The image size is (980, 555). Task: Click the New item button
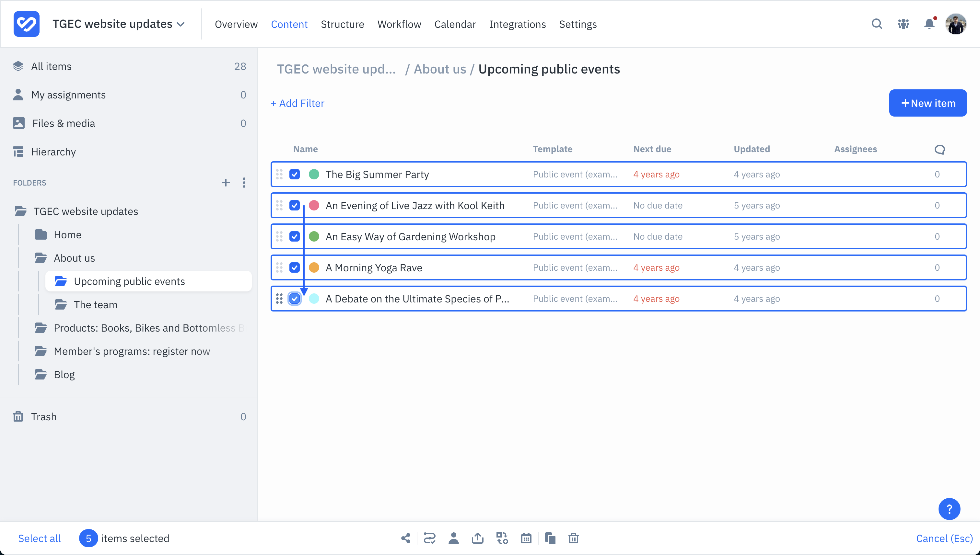[x=927, y=103]
